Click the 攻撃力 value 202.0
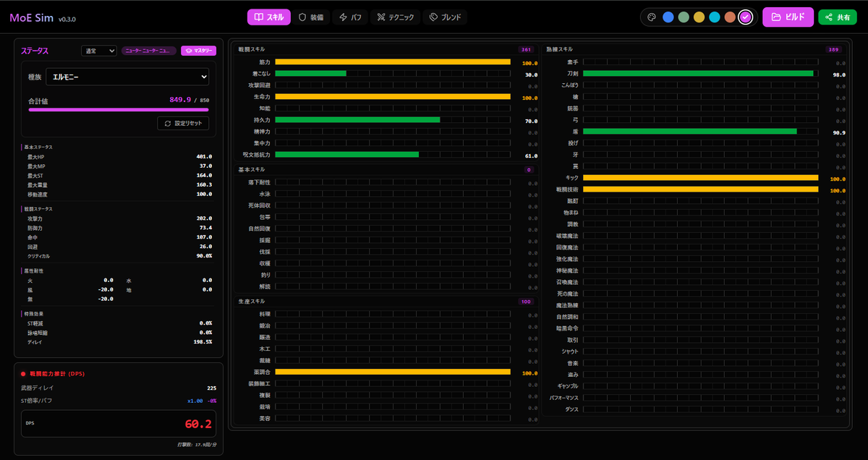This screenshot has height=460, width=868. coord(204,218)
